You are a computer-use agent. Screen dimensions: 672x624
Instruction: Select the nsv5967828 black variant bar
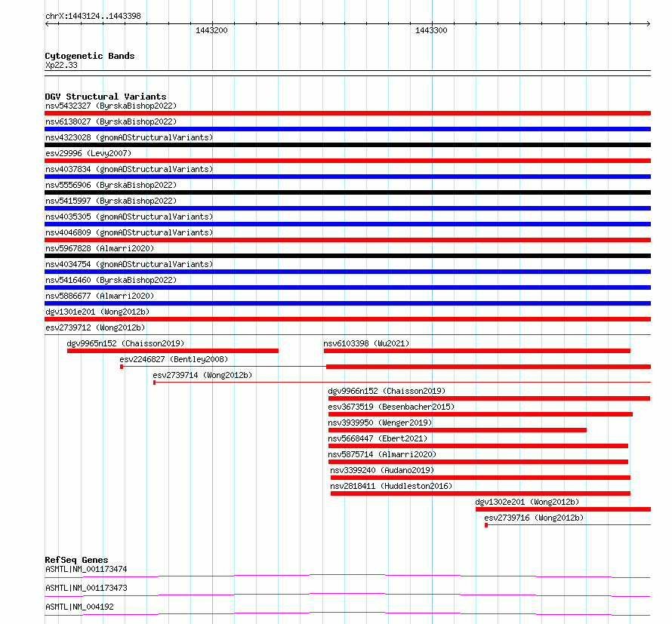[x=347, y=256]
